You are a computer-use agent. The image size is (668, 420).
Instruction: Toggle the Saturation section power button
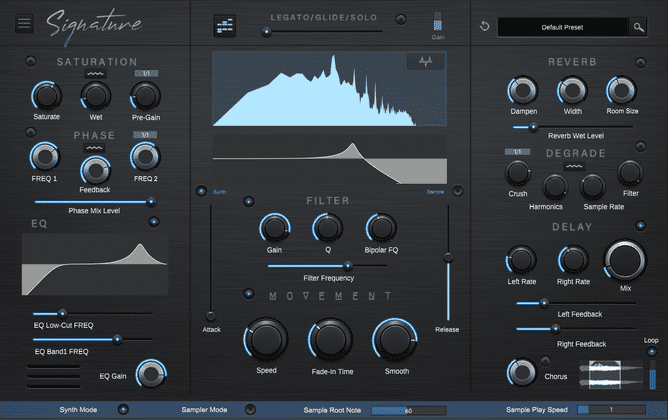(x=30, y=62)
